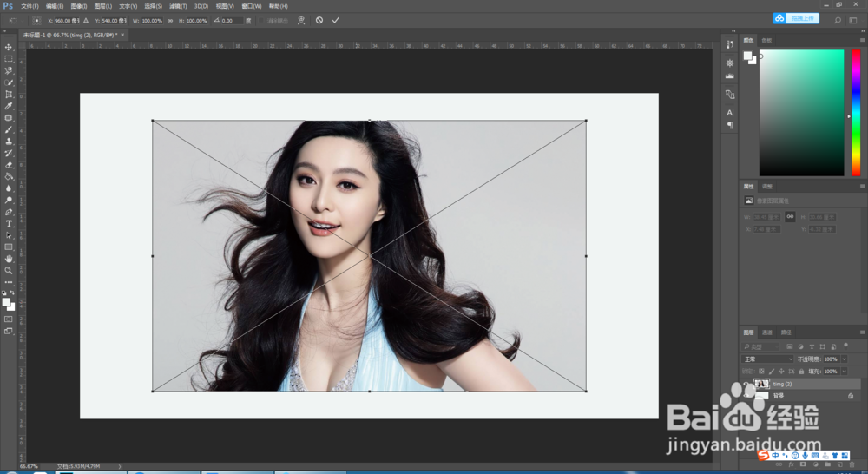Toggle visibility of the timg (2) layer
868x474 pixels.
746,384
